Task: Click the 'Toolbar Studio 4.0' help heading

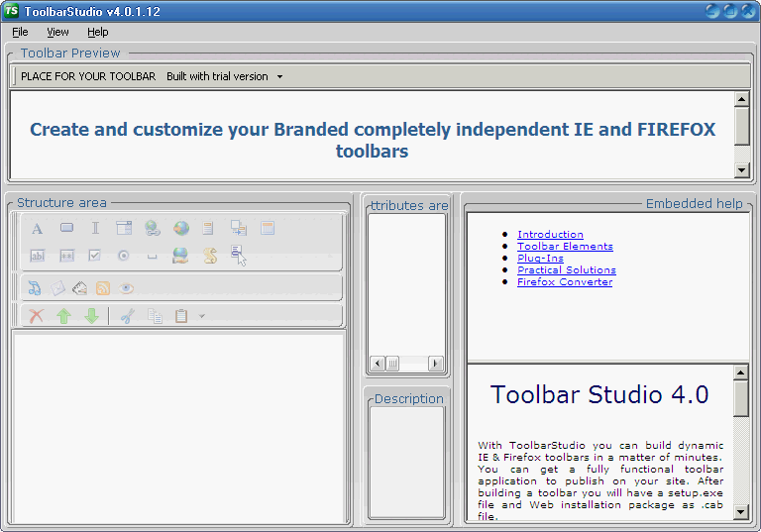Action: click(599, 394)
